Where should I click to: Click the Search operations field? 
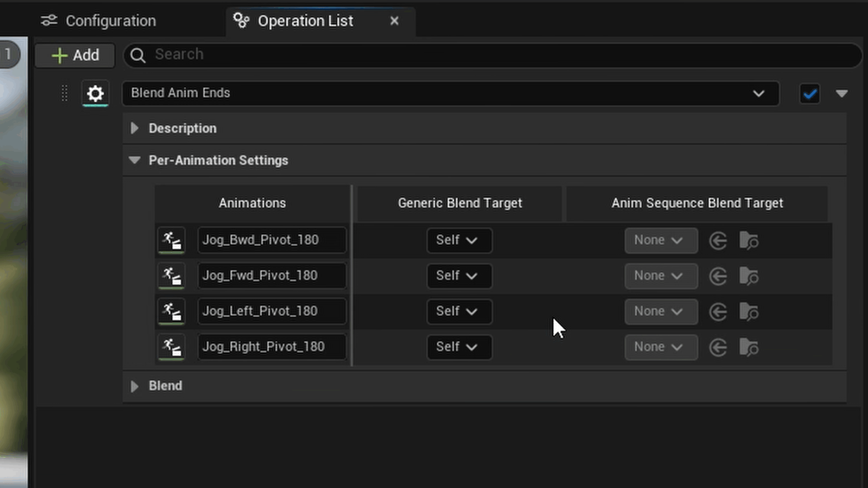click(x=493, y=55)
